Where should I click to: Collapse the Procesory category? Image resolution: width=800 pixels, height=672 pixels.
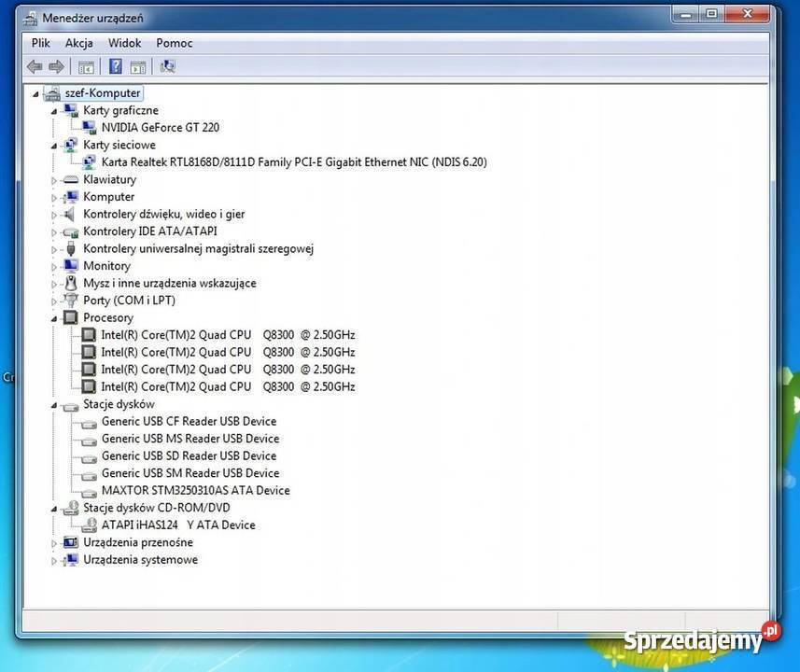pos(54,318)
